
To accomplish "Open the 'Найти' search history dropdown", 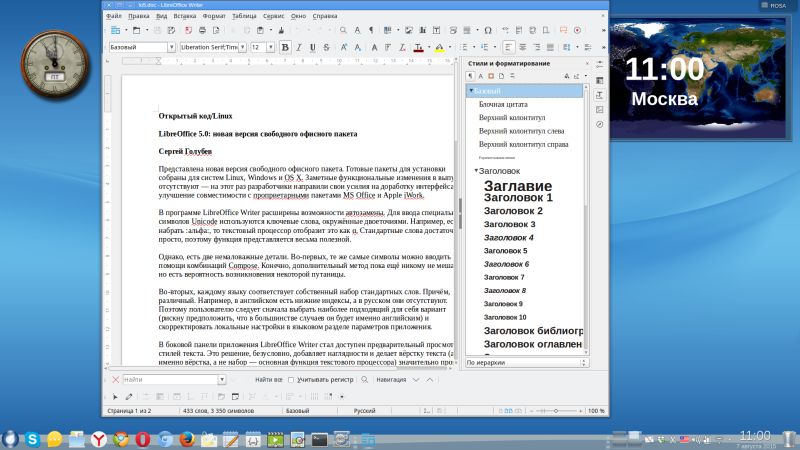I will [222, 380].
